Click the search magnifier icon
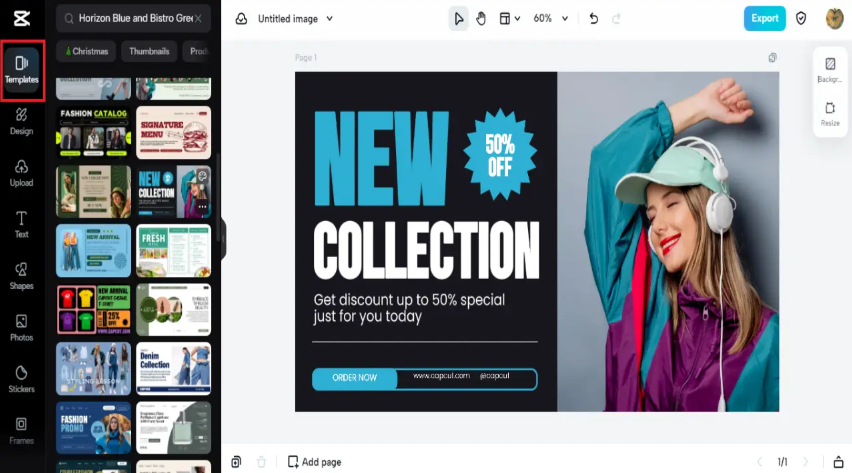852x473 pixels. 69,18
